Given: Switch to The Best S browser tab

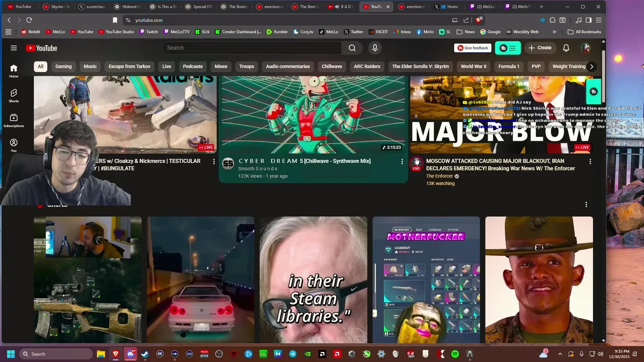Looking at the screenshot, I should point(305,7).
